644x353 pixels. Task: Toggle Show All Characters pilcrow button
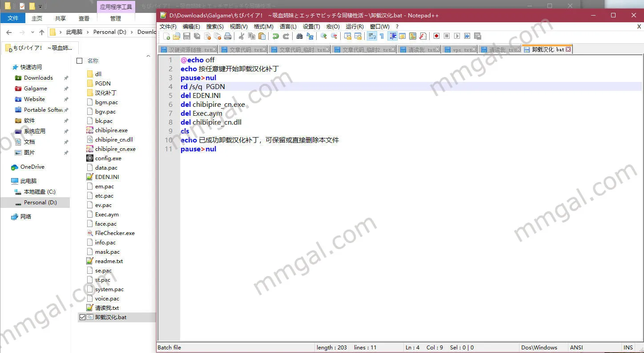pos(382,36)
